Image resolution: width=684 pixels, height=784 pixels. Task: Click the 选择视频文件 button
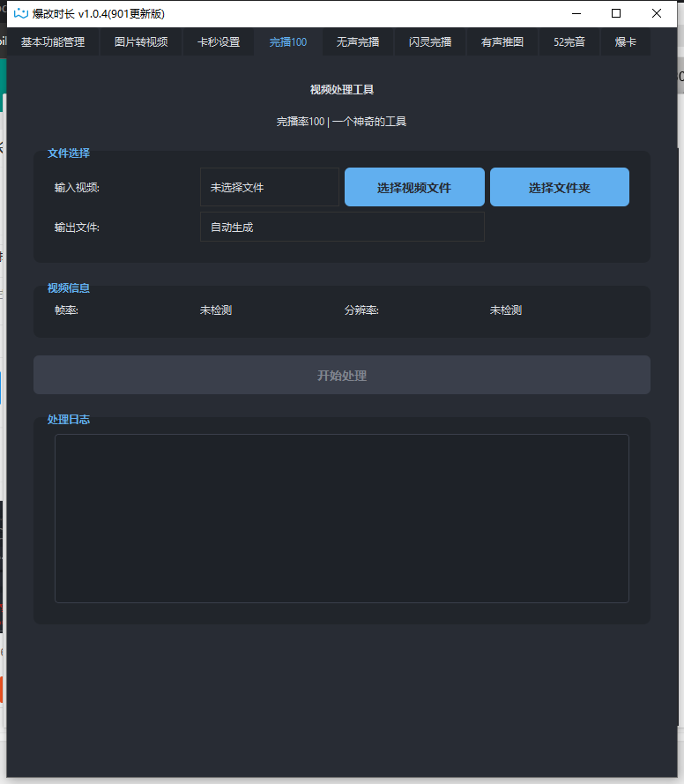pyautogui.click(x=414, y=187)
